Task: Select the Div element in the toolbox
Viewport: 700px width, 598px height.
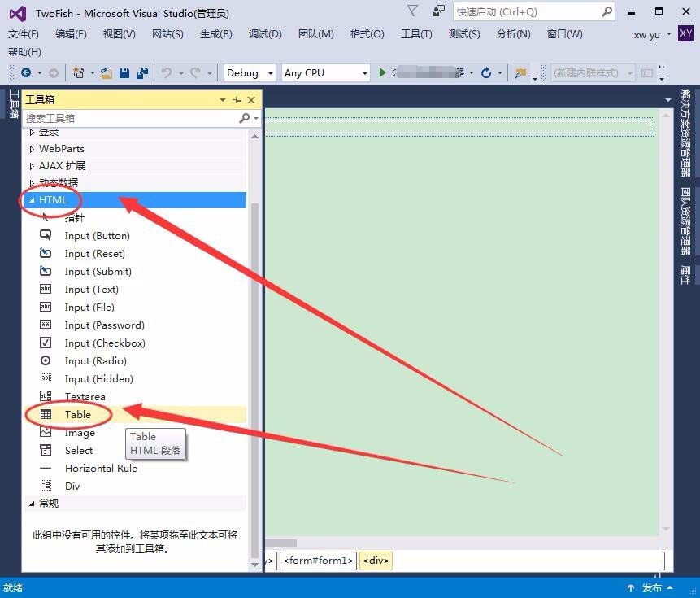Action: coord(72,486)
